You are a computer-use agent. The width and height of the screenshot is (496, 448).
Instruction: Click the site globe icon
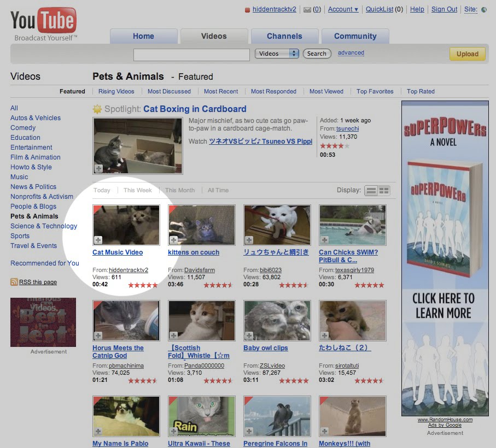(x=484, y=9)
